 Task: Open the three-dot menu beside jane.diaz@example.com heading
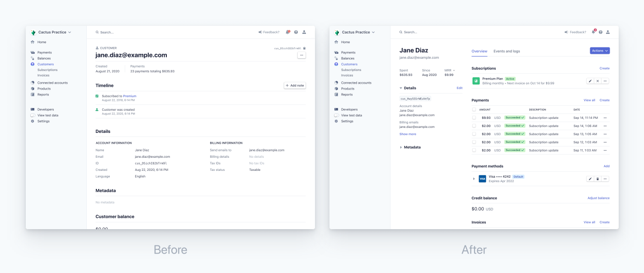coord(301,55)
